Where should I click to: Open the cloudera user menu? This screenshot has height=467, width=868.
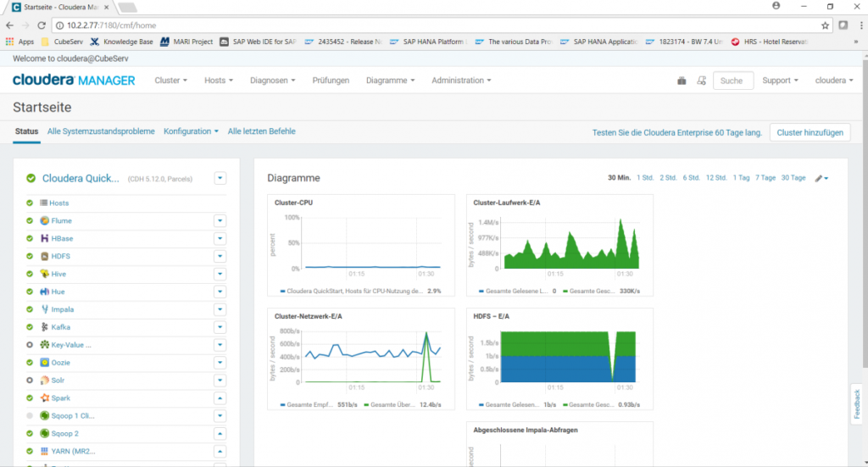coord(834,81)
